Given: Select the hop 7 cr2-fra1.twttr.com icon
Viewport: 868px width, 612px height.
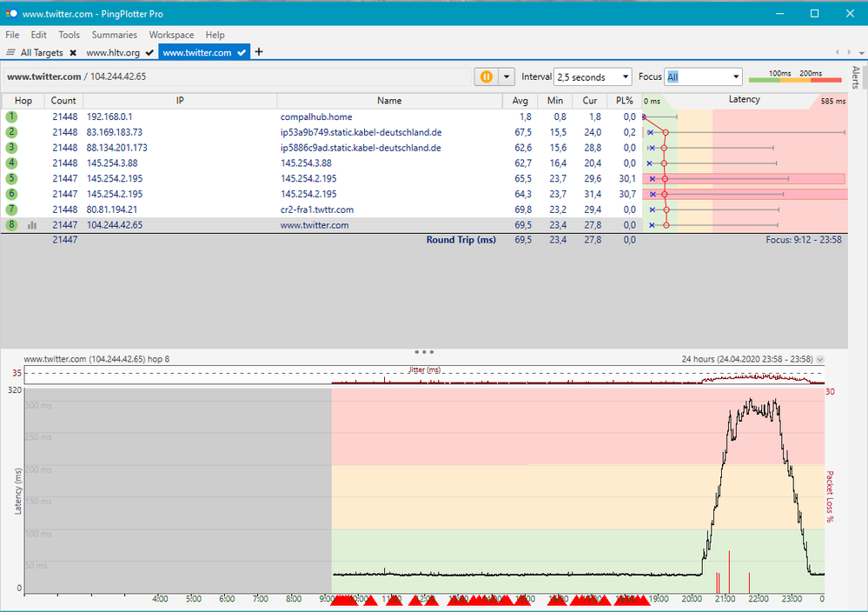Looking at the screenshot, I should click(x=11, y=210).
